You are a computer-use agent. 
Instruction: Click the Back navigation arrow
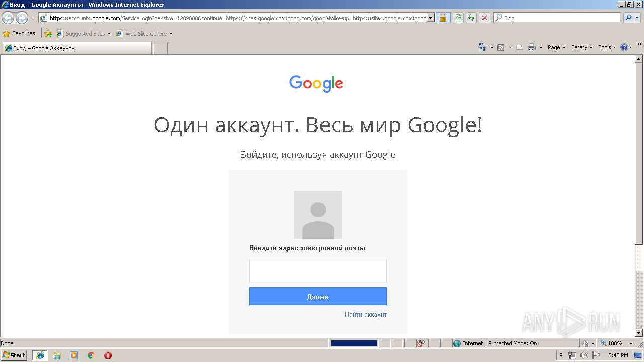pos(8,18)
